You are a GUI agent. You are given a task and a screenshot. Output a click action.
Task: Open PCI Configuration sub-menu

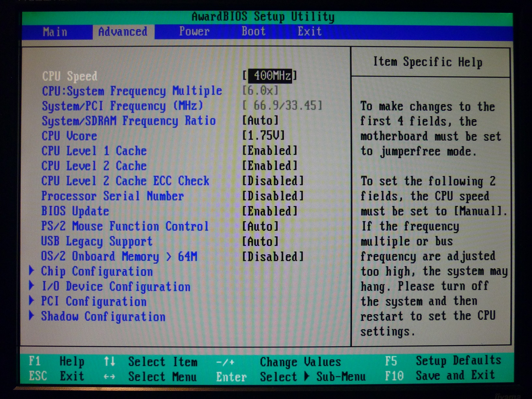[94, 302]
